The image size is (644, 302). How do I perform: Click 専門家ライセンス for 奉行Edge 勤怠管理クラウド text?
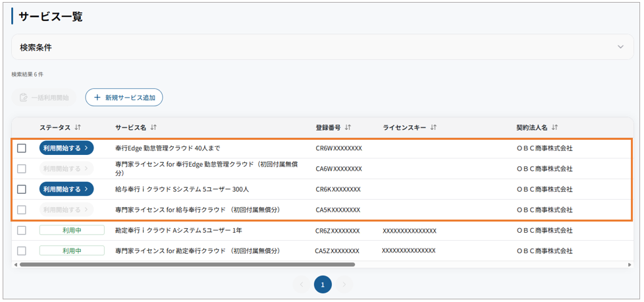207,169
